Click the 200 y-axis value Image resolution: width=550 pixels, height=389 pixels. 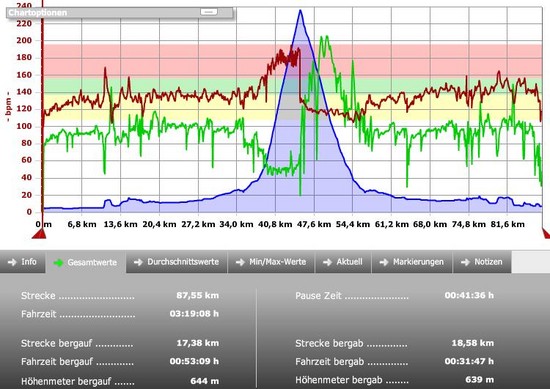(24, 40)
